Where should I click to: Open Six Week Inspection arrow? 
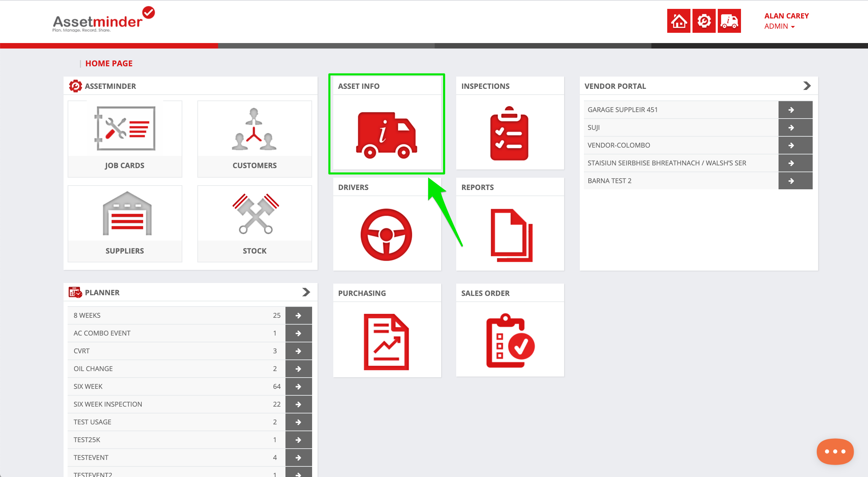point(299,404)
